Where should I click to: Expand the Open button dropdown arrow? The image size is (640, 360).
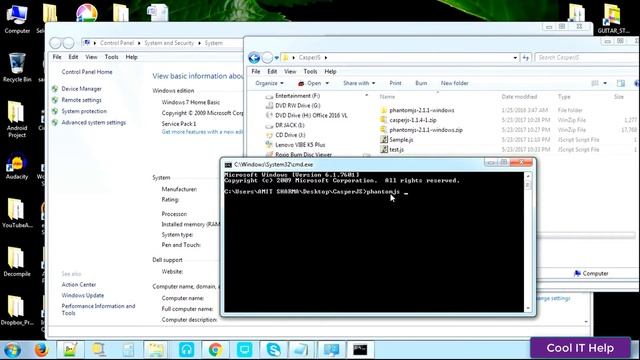(327, 83)
